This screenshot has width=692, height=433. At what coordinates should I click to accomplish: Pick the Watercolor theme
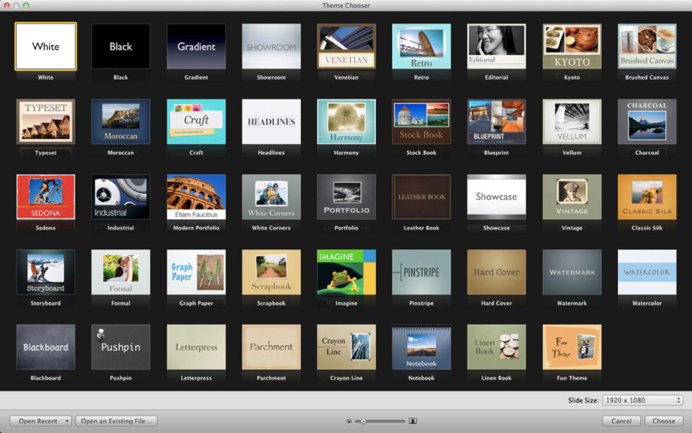pyautogui.click(x=647, y=272)
